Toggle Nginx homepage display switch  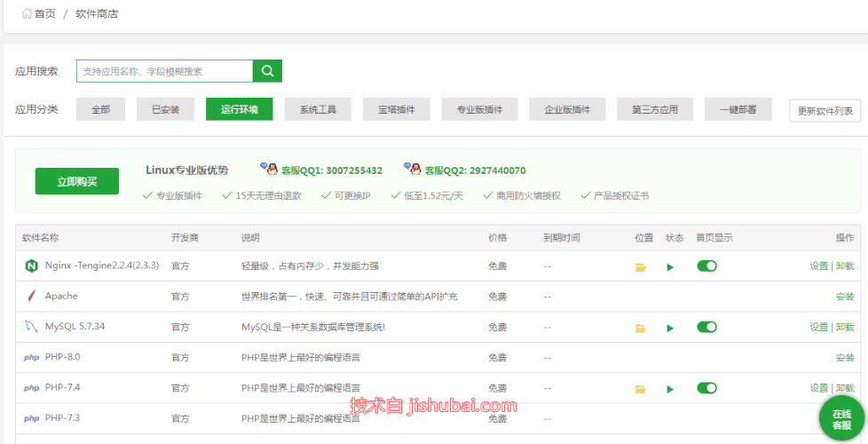coord(706,266)
